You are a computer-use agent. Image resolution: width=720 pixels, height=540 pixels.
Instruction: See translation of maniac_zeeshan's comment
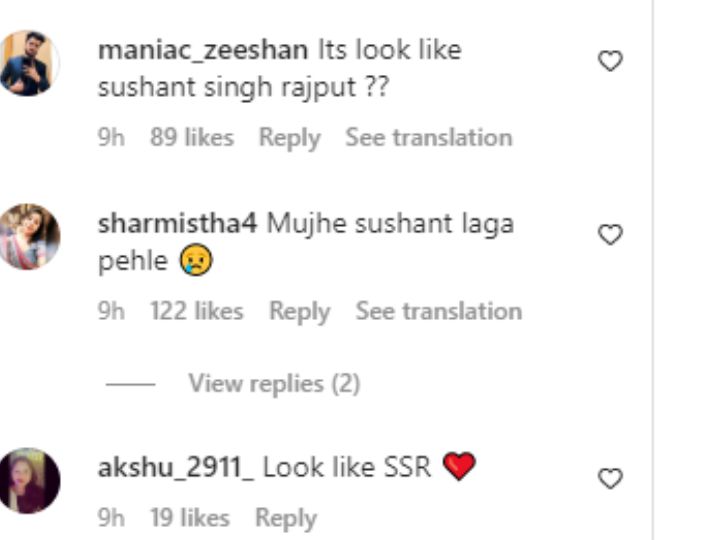(429, 137)
